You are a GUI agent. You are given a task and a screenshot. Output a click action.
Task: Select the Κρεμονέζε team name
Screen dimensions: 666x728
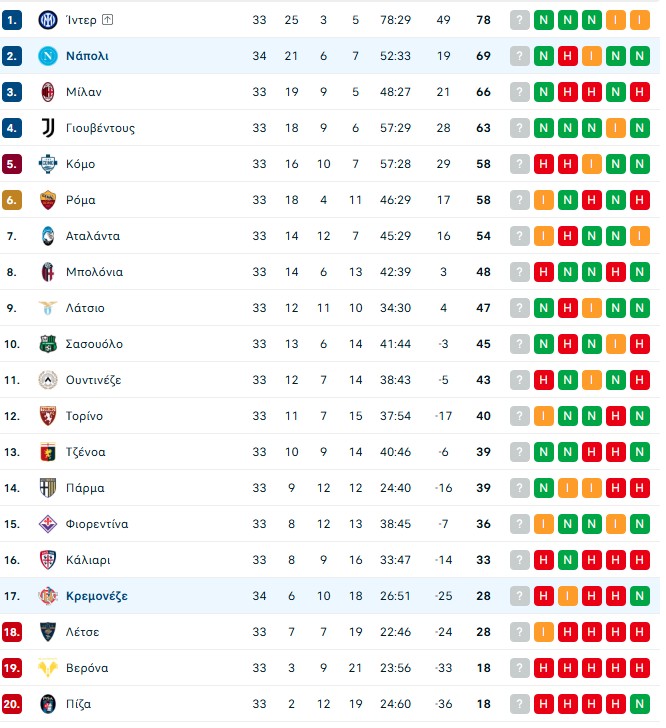97,596
